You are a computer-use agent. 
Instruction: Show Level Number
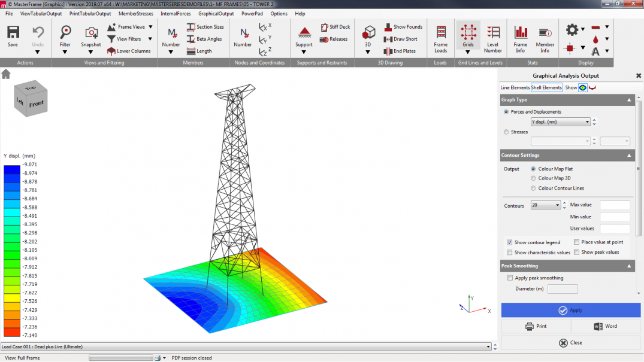coord(493,39)
